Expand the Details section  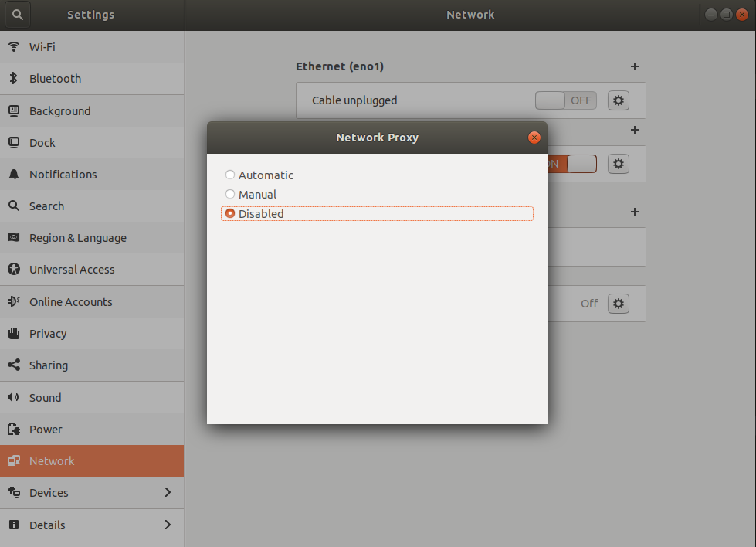[45, 525]
